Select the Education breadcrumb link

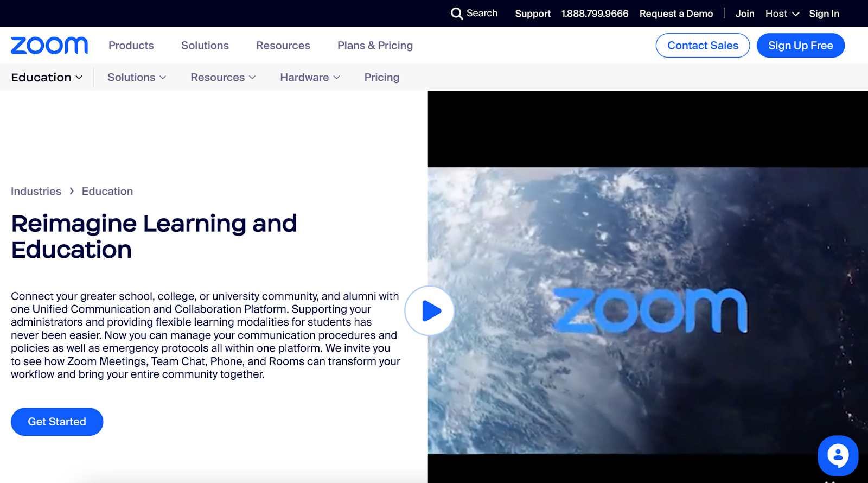pos(107,192)
